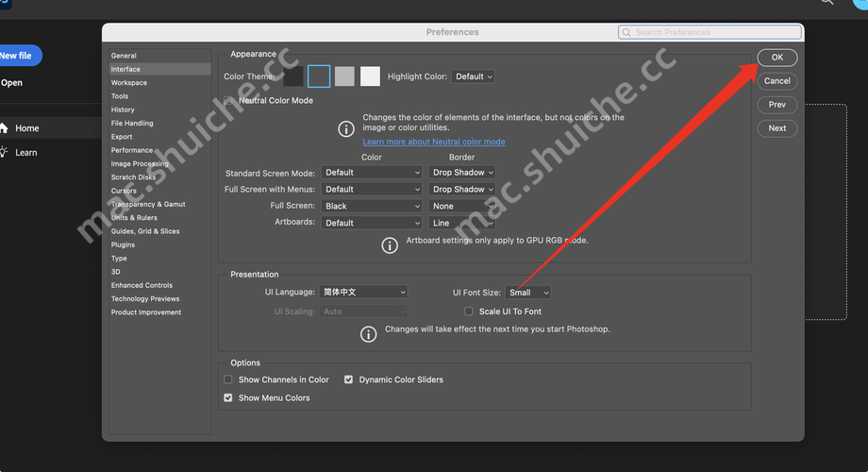Choose the lightest color theme swatch
This screenshot has width=868, height=472.
[370, 76]
